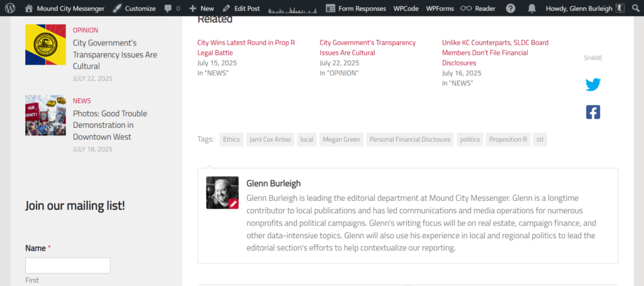Open related article City Wins Latest Round in Prop R
This screenshot has width=644, height=286.
click(246, 48)
